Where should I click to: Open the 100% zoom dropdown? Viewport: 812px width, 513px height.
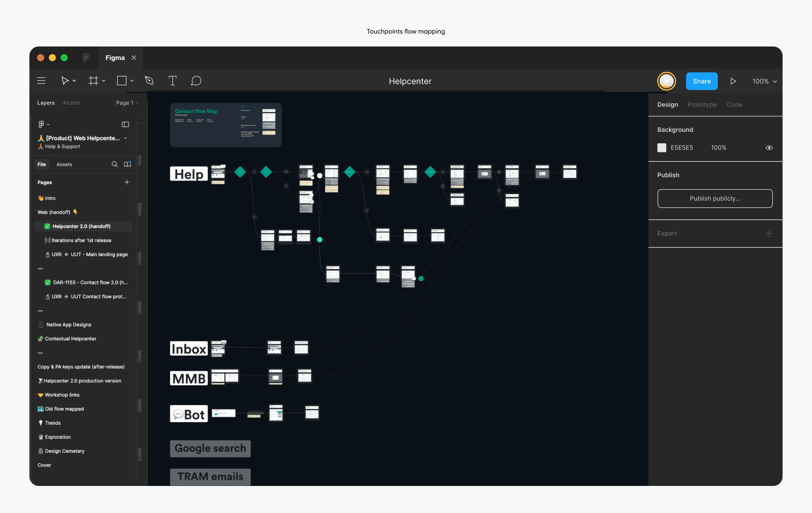click(764, 81)
